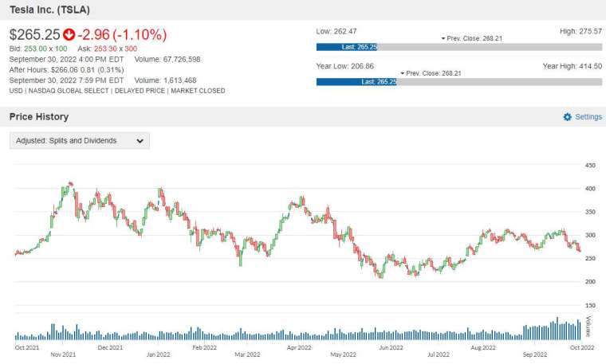Click the 400 price axis label
606x364 pixels.
click(590, 189)
